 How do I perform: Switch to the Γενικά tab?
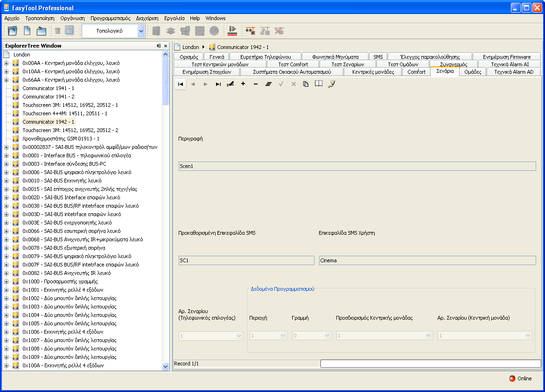click(x=217, y=56)
